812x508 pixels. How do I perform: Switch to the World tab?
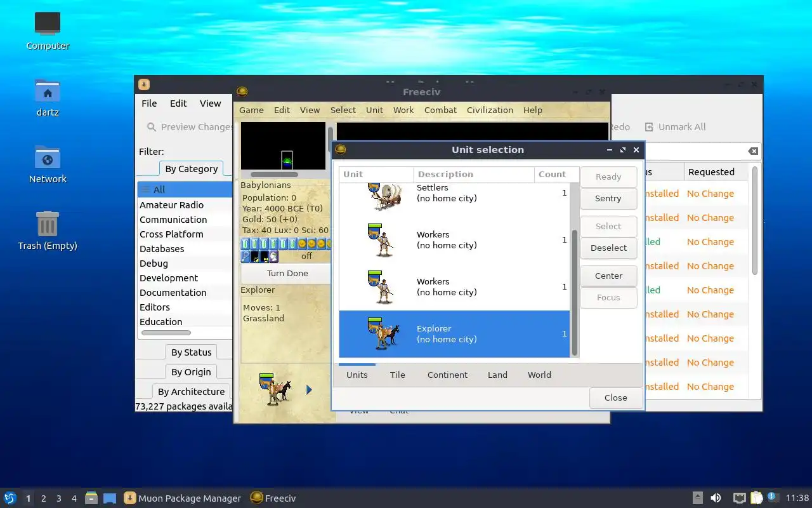click(x=539, y=375)
